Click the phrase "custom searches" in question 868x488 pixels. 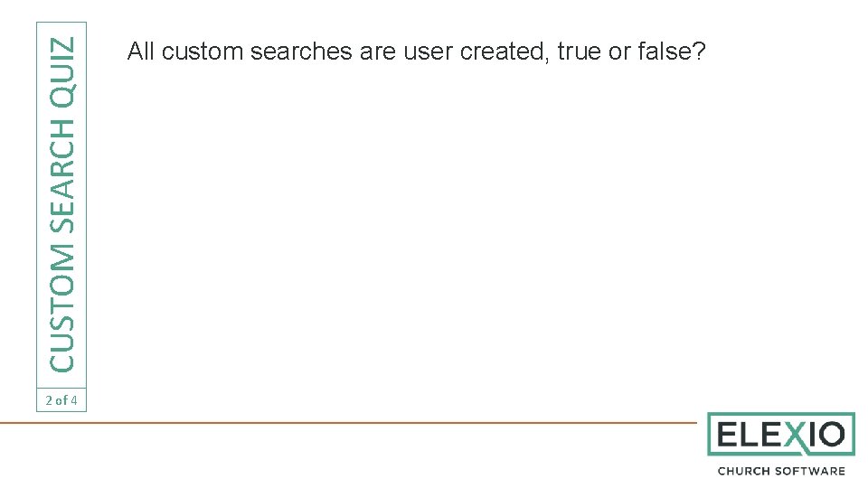[257, 52]
